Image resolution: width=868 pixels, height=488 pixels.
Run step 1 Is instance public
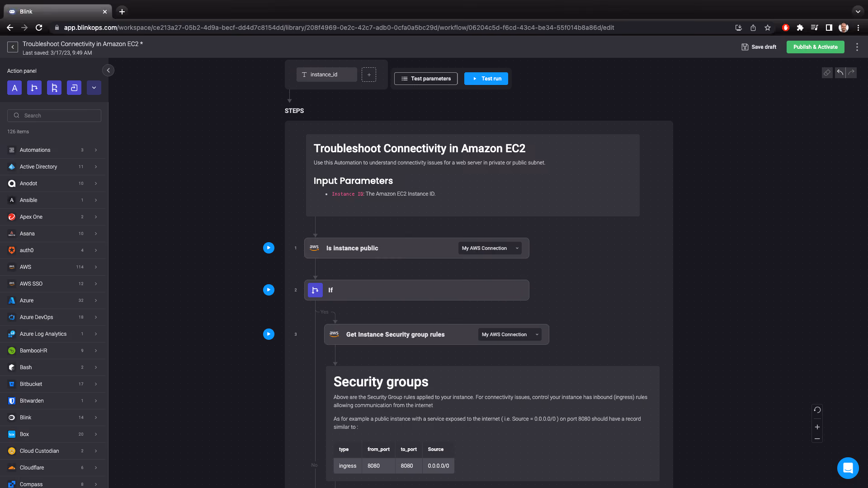[269, 248]
